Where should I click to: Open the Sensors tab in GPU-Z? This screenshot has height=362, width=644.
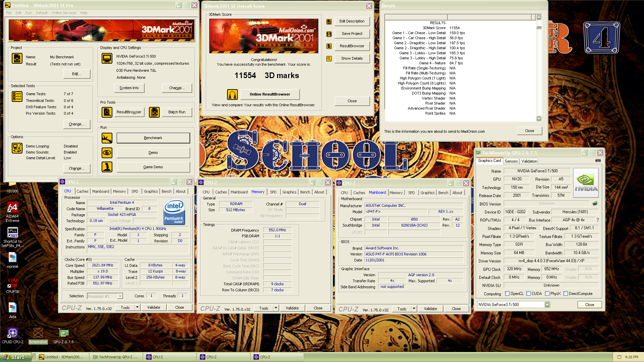511,161
